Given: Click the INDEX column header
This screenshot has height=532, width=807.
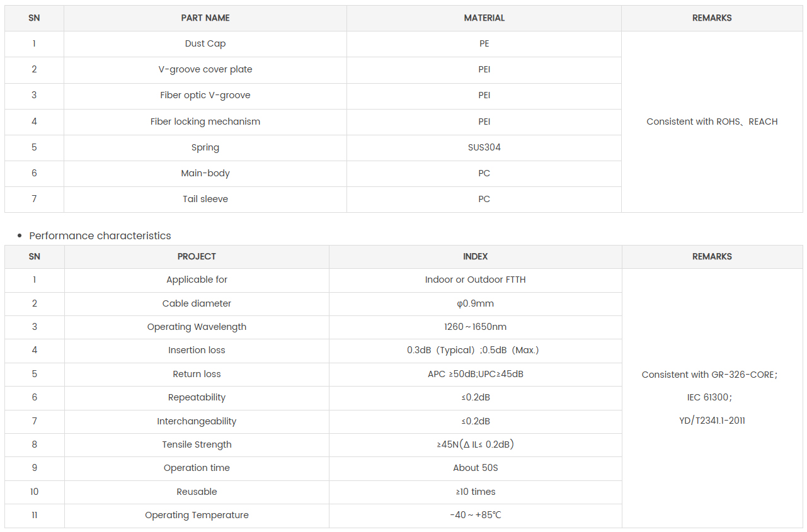Looking at the screenshot, I should pyautogui.click(x=475, y=257).
